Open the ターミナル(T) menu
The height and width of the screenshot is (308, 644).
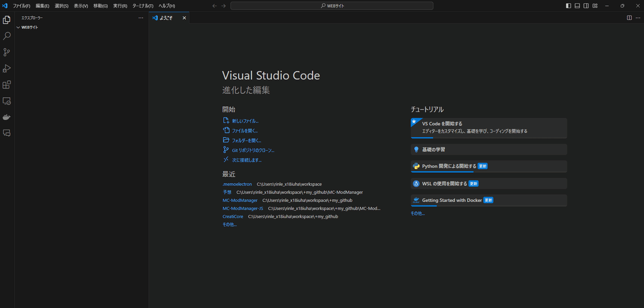point(143,5)
